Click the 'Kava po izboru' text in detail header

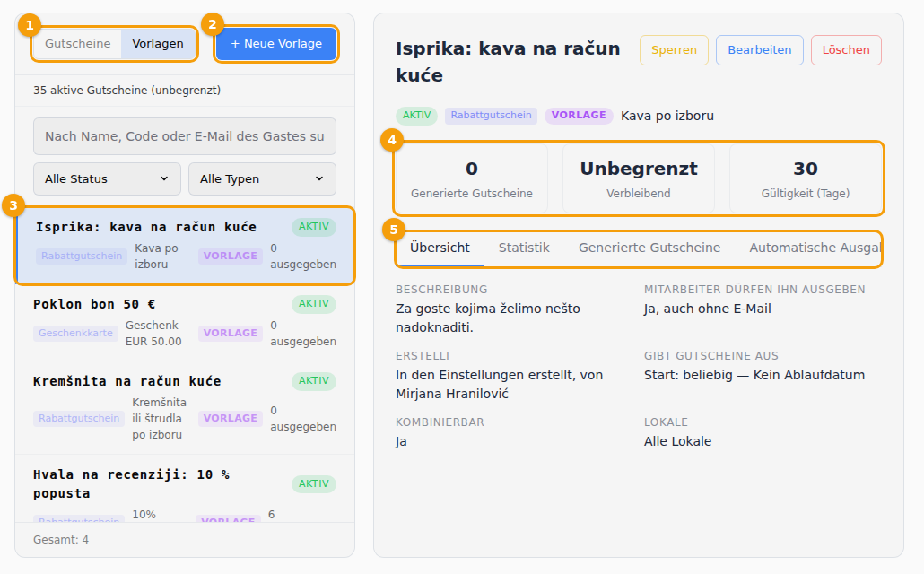click(667, 116)
